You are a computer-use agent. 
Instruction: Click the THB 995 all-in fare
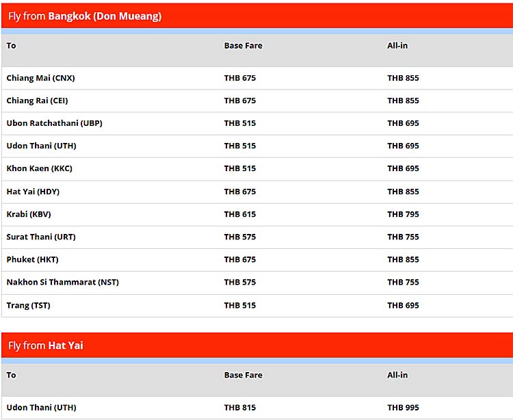tap(403, 408)
